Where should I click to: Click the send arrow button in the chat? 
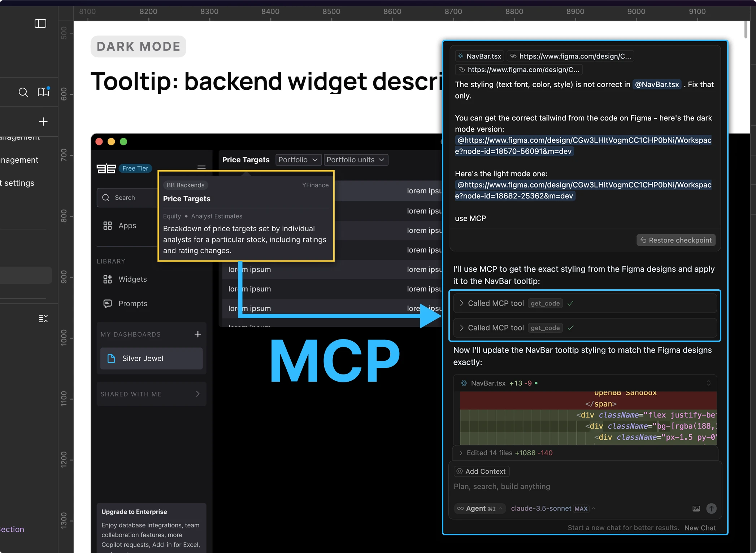click(x=711, y=508)
